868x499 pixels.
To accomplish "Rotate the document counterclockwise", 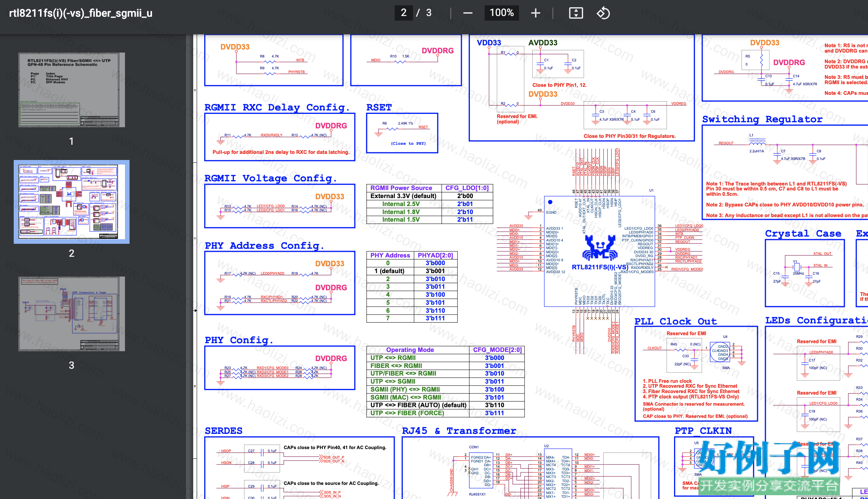I will coord(603,13).
